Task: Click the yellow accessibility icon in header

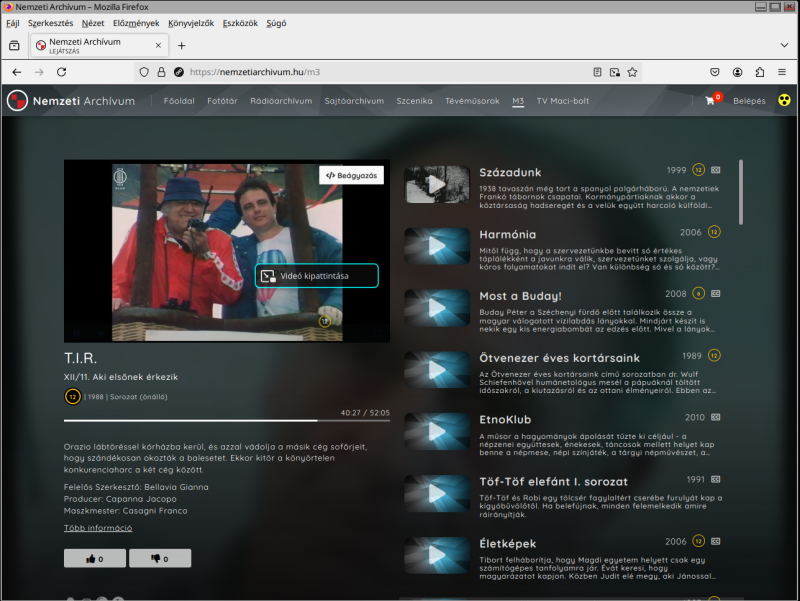Action: coord(784,100)
